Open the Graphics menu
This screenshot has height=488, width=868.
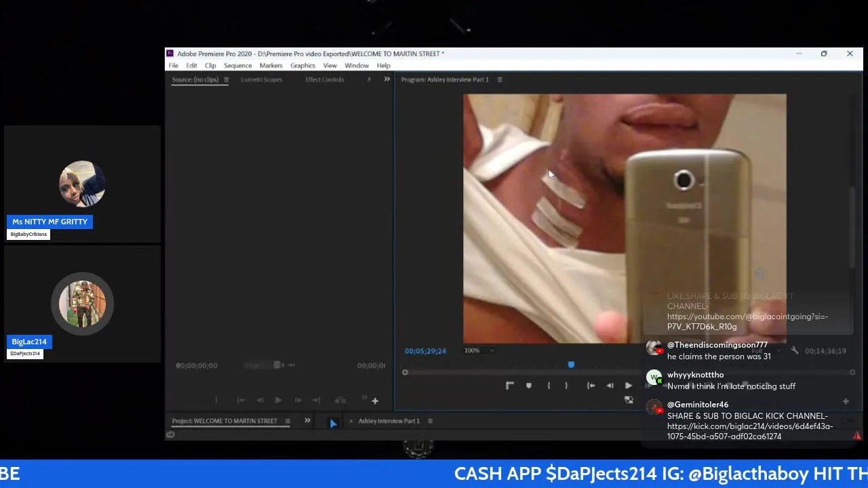tap(302, 66)
